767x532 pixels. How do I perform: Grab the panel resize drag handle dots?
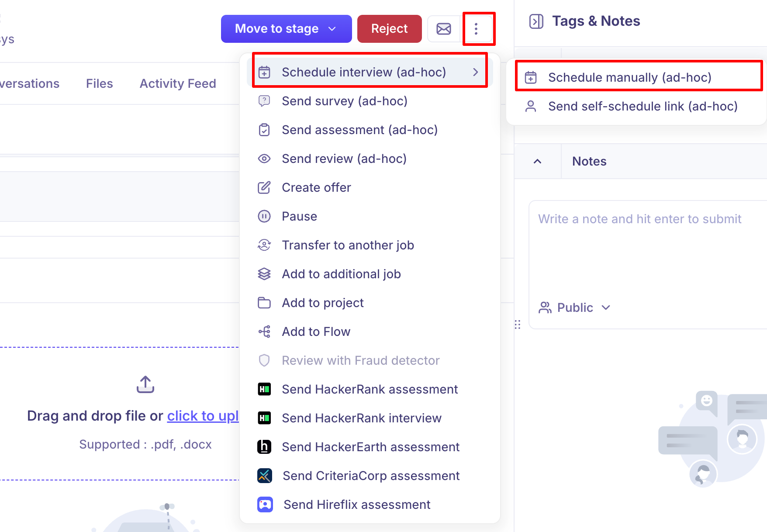(x=518, y=325)
